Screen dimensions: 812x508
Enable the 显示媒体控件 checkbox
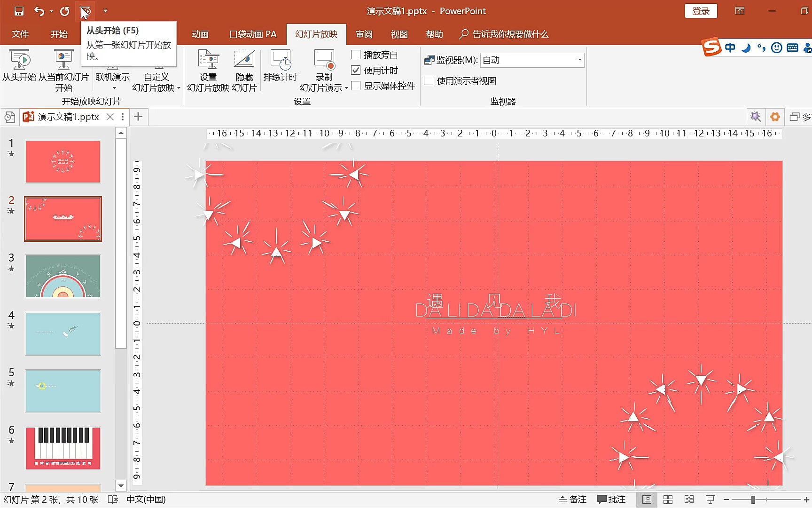coord(356,86)
